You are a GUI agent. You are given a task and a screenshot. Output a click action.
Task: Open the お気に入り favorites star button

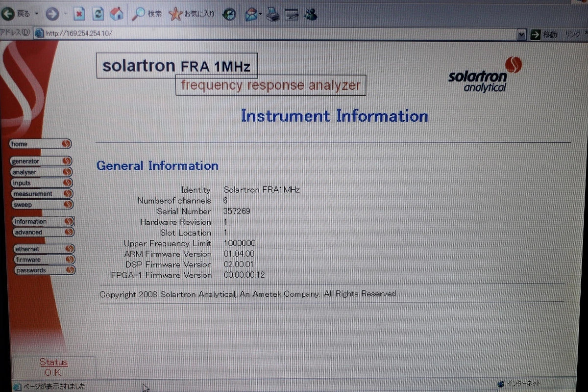point(192,15)
